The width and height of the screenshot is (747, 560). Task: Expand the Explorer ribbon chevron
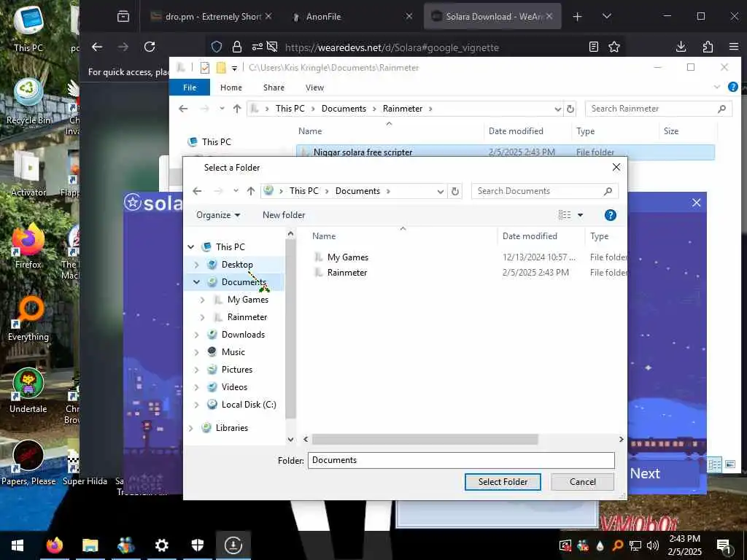coord(716,87)
